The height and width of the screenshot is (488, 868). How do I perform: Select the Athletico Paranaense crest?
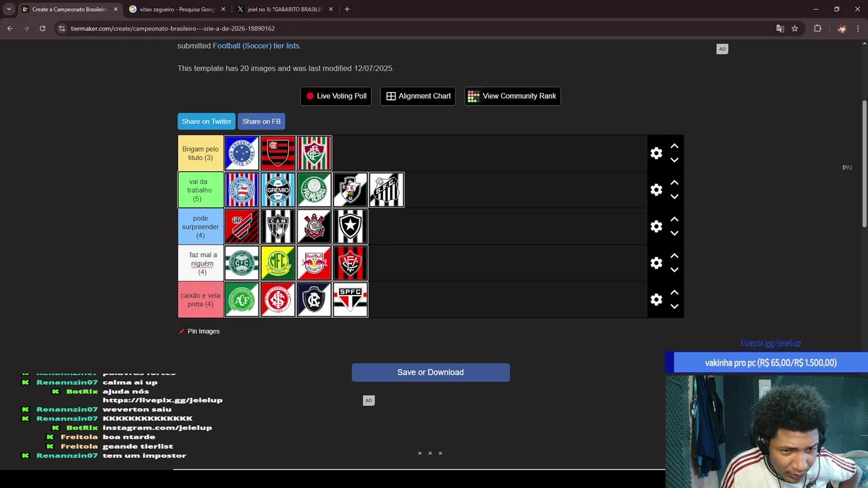(242, 226)
